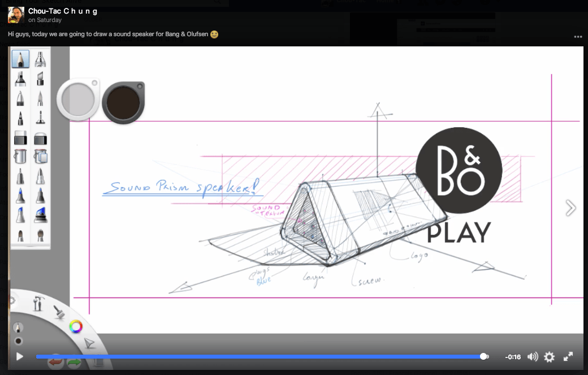Select the flood fill bucket tool
This screenshot has width=588, height=375.
pos(20,156)
